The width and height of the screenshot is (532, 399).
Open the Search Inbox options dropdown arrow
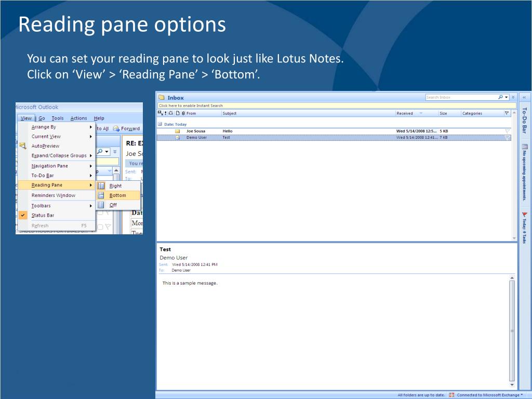[x=506, y=97]
